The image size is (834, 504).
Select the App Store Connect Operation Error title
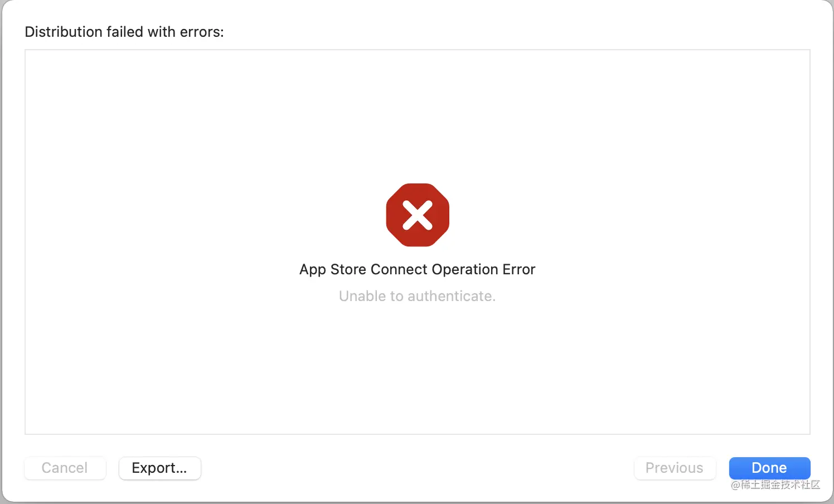click(417, 269)
